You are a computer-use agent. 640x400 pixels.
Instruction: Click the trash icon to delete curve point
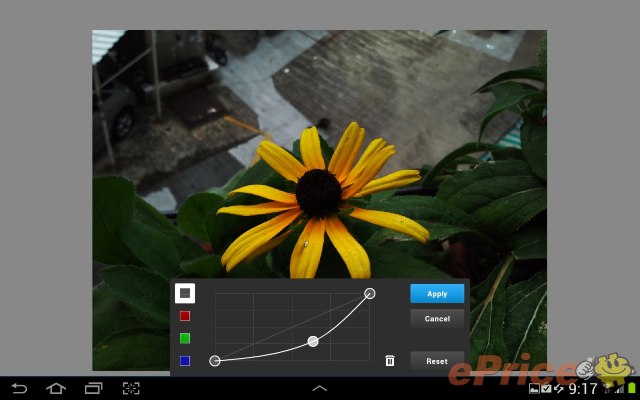(x=390, y=361)
